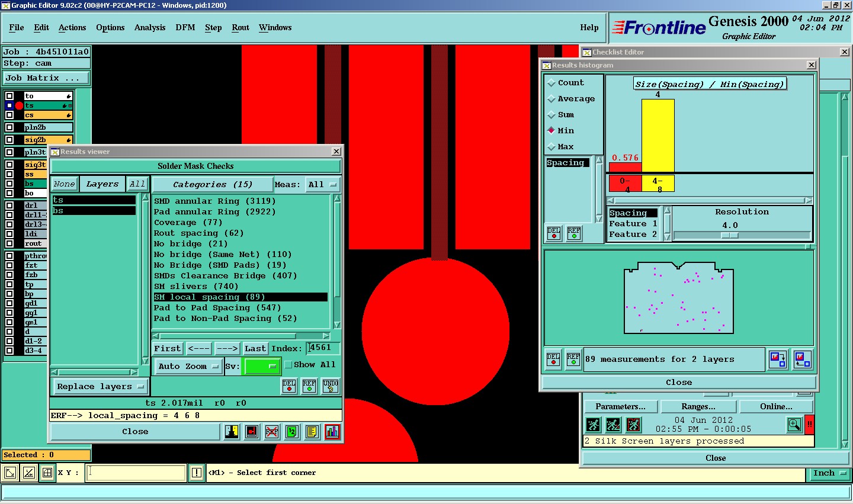This screenshot has width=853, height=504.
Task: Click Parameters... in Checklist Editor
Action: pos(621,406)
